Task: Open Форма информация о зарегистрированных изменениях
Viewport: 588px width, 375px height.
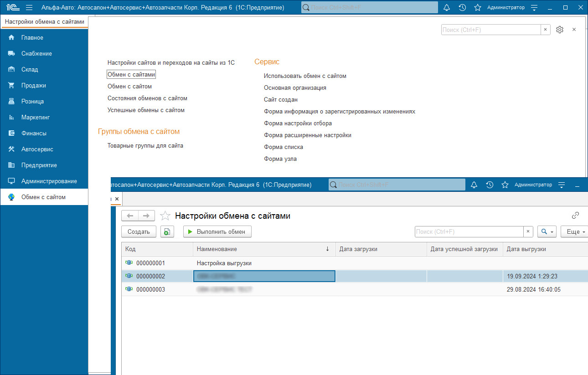Action: click(340, 111)
